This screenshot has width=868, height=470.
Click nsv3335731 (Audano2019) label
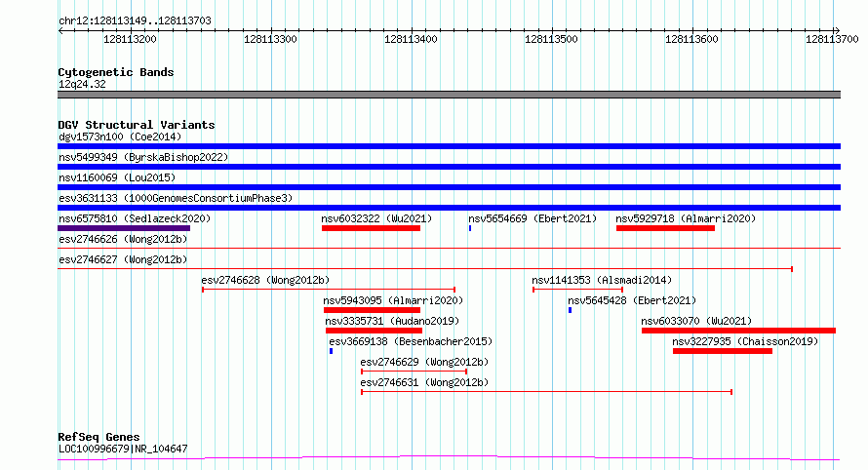[x=392, y=321]
